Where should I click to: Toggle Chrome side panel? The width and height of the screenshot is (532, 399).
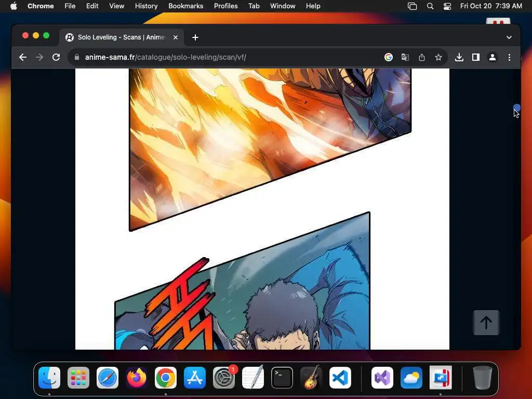(476, 57)
